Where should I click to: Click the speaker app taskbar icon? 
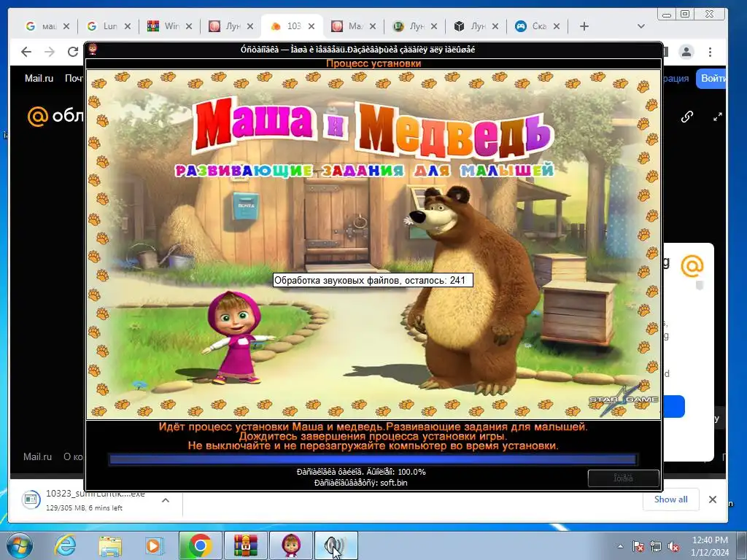(336, 545)
